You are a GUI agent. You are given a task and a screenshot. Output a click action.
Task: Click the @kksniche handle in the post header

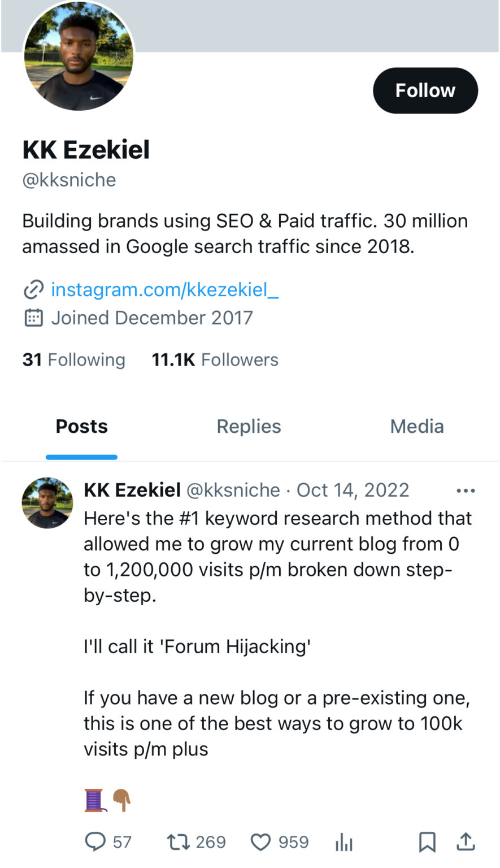click(233, 490)
